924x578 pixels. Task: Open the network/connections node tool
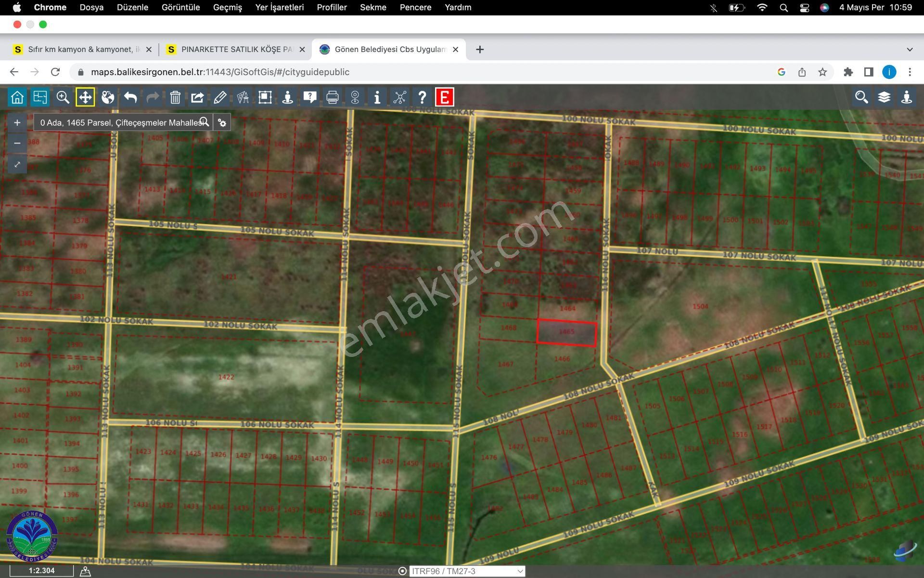pos(399,97)
